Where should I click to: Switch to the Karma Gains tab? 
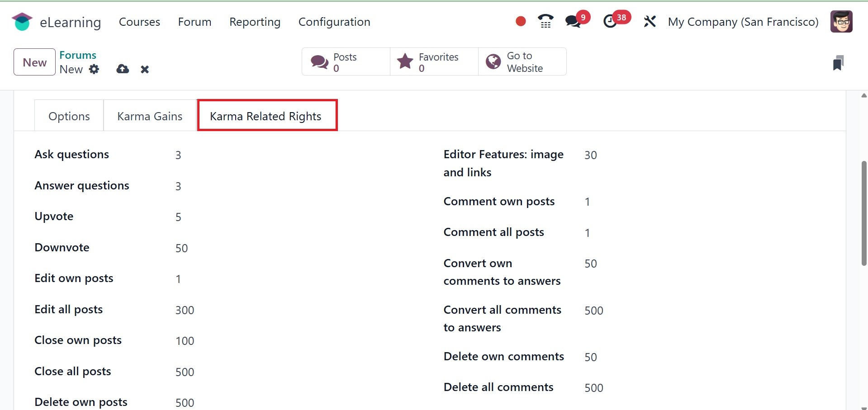[x=150, y=116]
